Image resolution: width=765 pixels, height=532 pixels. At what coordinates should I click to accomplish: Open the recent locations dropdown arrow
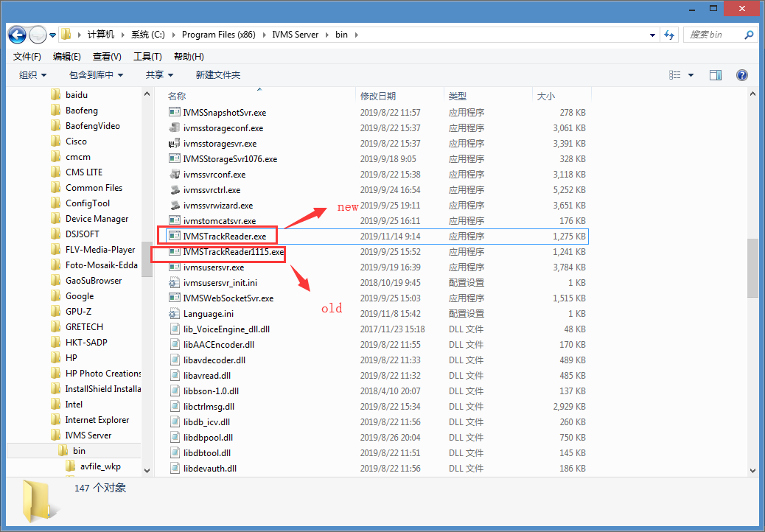(52, 35)
